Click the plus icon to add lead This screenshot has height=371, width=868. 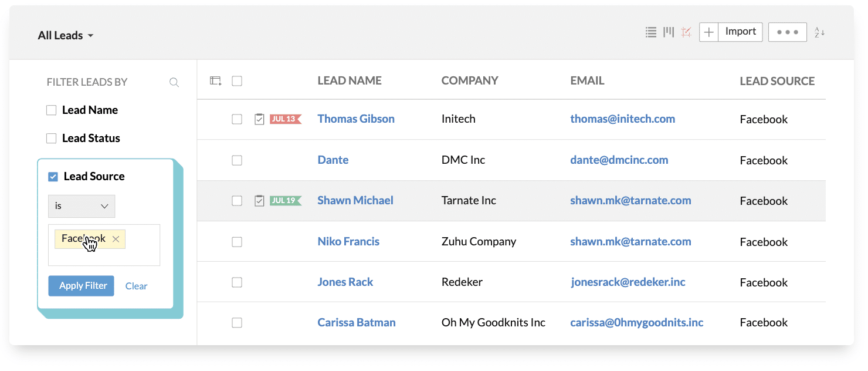(x=709, y=32)
